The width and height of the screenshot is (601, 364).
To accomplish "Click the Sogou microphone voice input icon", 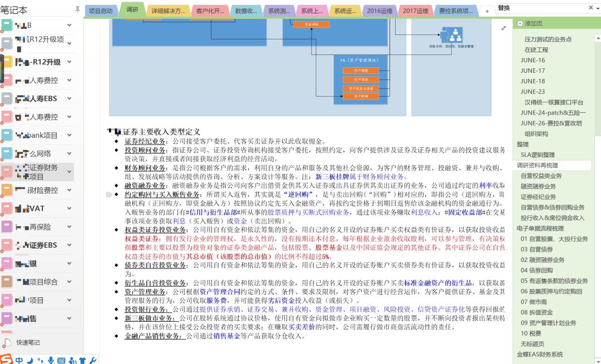I will point(51,360).
